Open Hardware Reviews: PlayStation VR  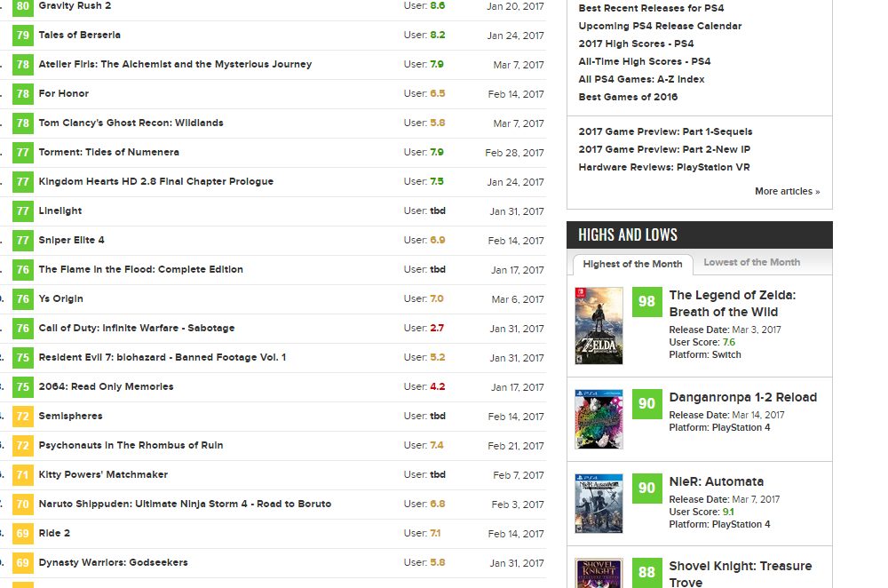(664, 167)
